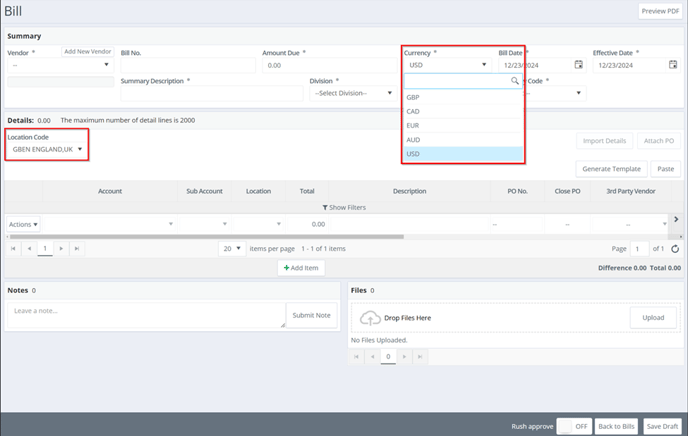Click the right chevron beside grid header

click(676, 219)
